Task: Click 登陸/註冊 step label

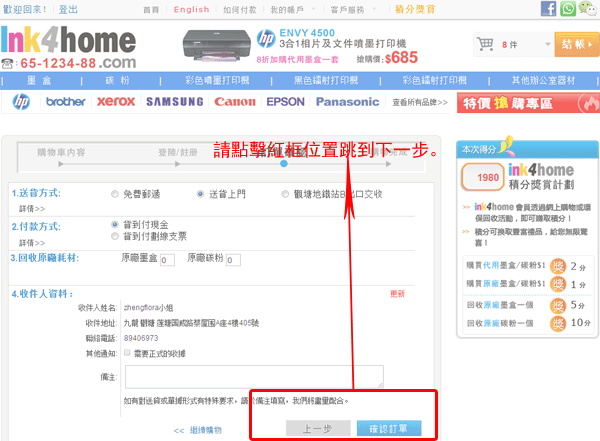Action: pos(178,152)
